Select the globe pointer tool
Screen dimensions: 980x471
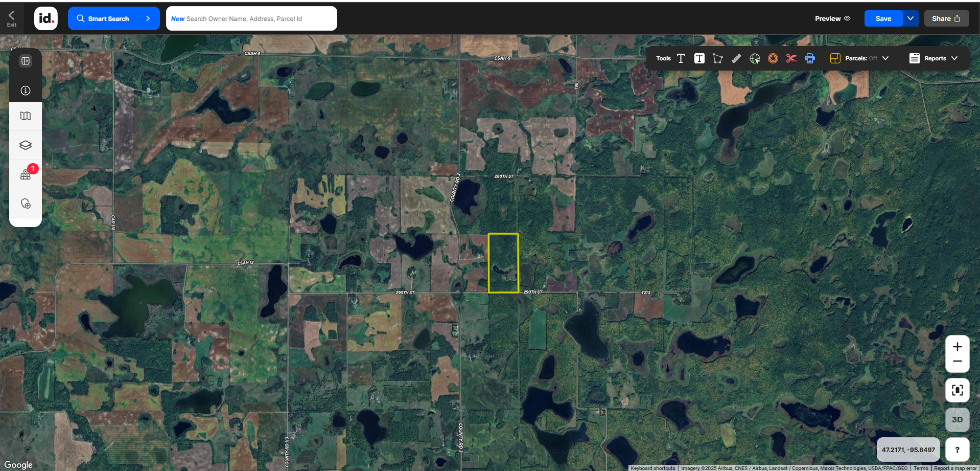coord(755,58)
